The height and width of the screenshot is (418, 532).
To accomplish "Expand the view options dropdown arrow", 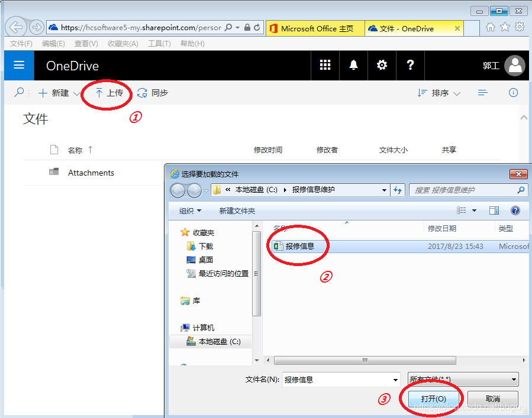I will (x=475, y=210).
